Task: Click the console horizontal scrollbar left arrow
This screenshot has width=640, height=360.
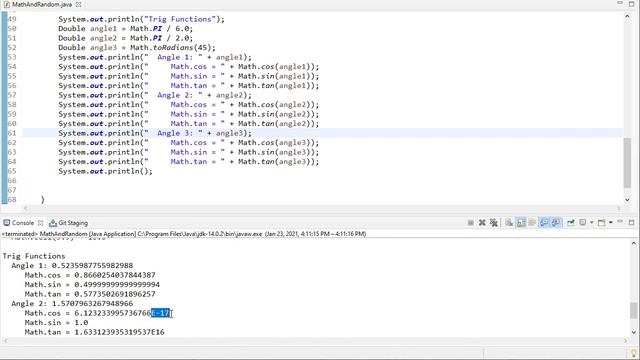Action: [6, 340]
